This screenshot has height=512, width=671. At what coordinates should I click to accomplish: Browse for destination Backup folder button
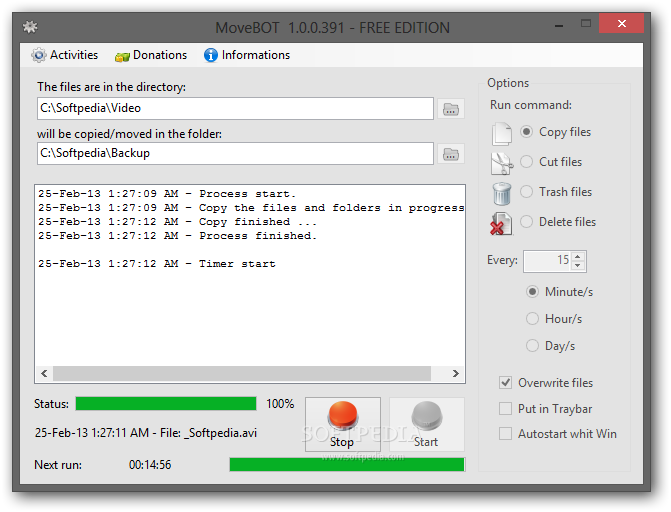451,154
